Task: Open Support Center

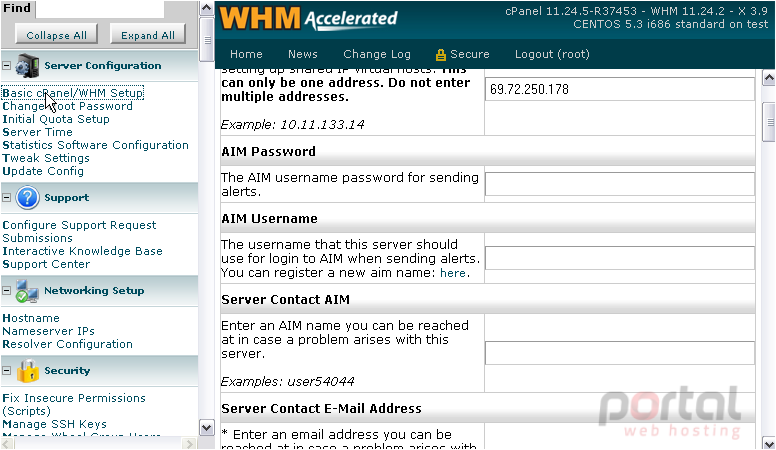Action: point(46,264)
